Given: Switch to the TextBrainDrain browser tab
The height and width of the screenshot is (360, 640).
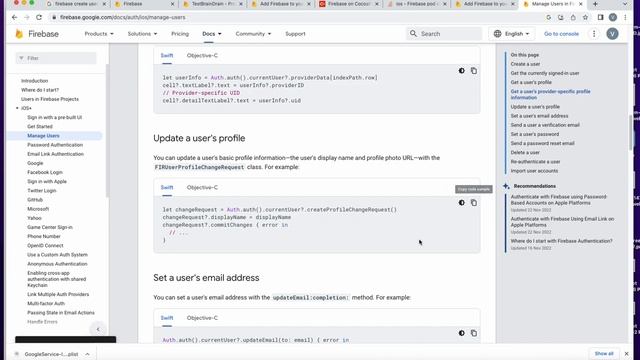Looking at the screenshot, I should tap(212, 4).
